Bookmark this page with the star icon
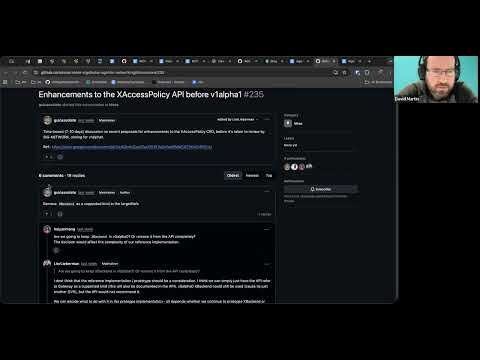 (x=345, y=73)
